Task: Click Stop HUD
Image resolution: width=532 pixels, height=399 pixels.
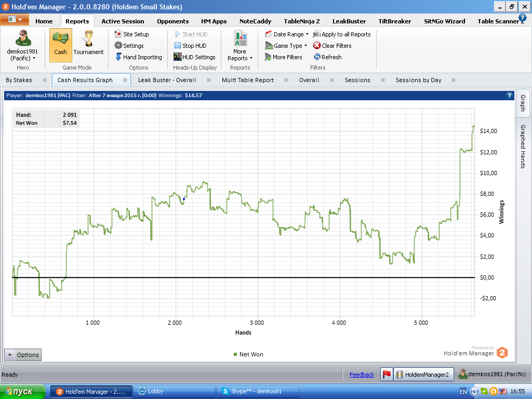Action: point(190,46)
